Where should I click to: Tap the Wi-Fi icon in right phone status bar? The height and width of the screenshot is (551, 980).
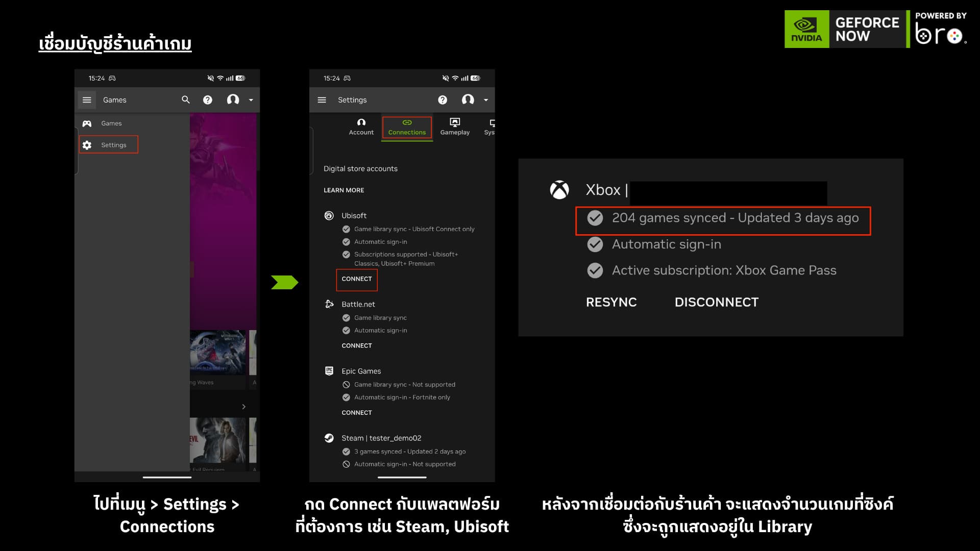pos(455,78)
